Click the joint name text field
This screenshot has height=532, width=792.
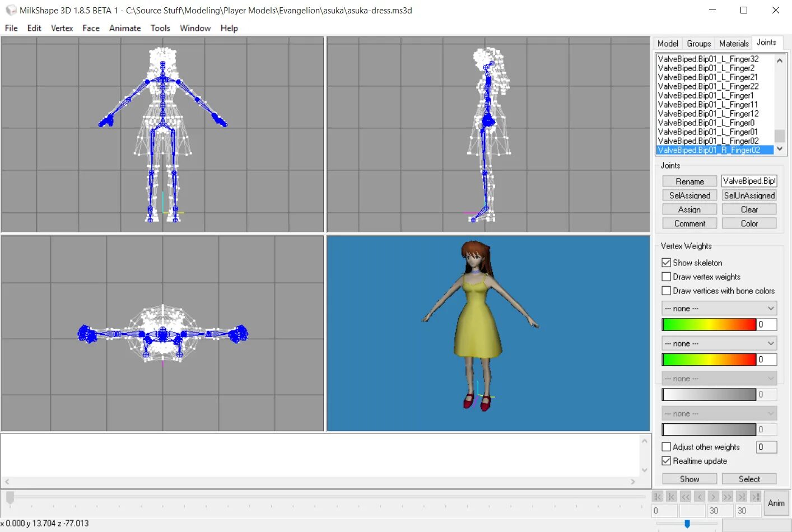[749, 181]
